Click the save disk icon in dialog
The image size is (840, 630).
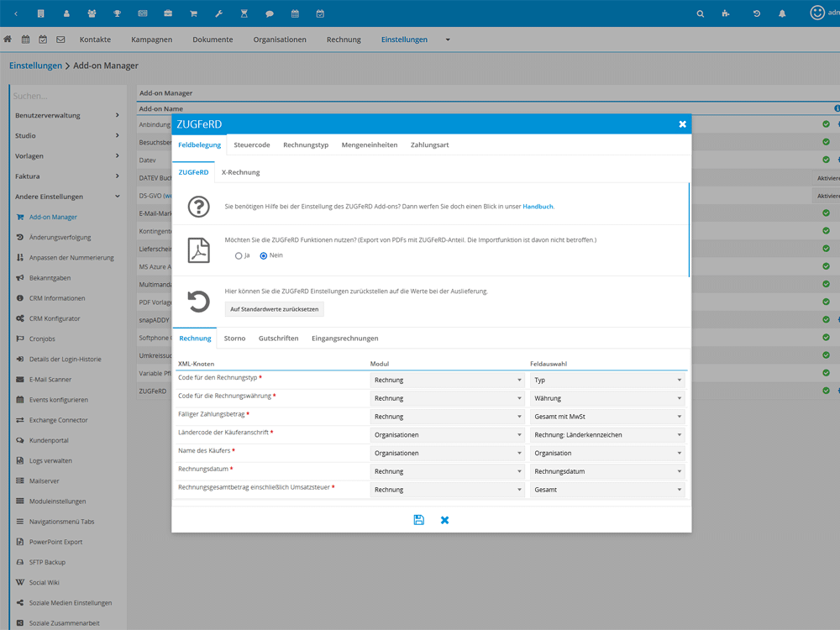tap(418, 520)
